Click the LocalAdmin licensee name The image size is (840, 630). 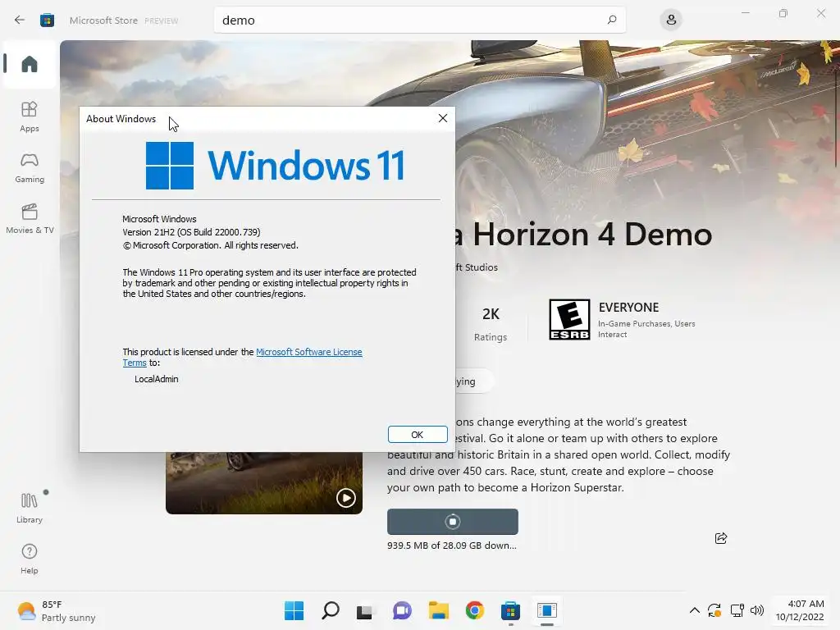click(x=157, y=379)
